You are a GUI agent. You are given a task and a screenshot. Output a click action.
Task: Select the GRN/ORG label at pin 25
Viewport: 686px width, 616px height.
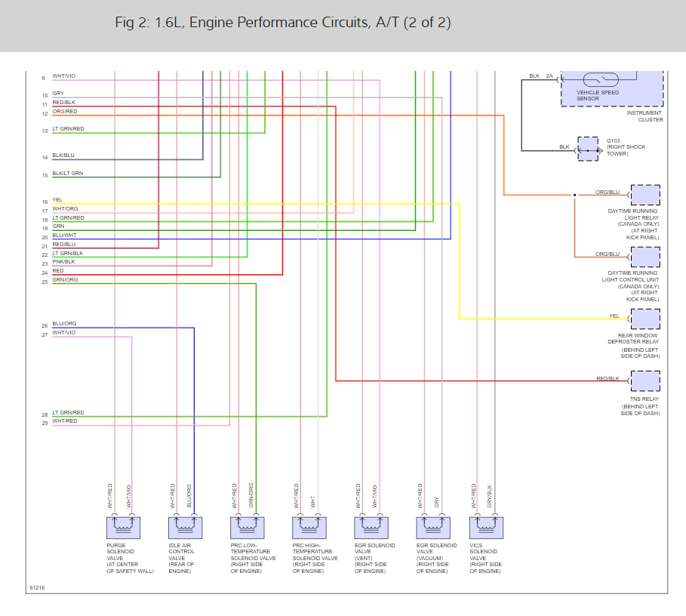65,279
